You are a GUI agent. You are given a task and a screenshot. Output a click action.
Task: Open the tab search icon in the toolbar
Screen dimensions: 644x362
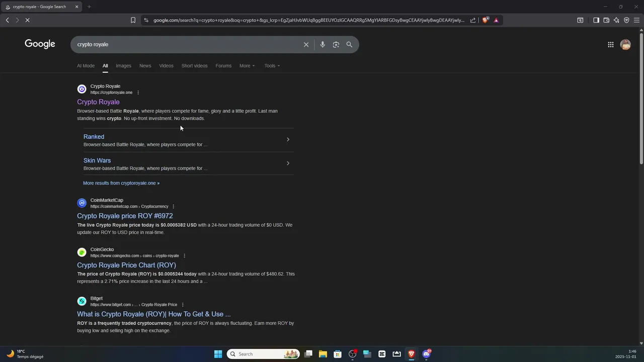click(x=580, y=20)
